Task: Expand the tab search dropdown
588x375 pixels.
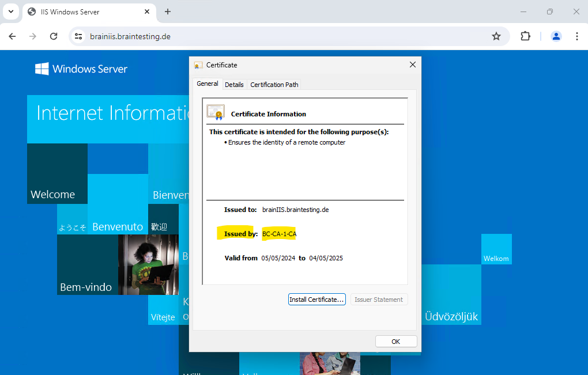Action: tap(11, 12)
